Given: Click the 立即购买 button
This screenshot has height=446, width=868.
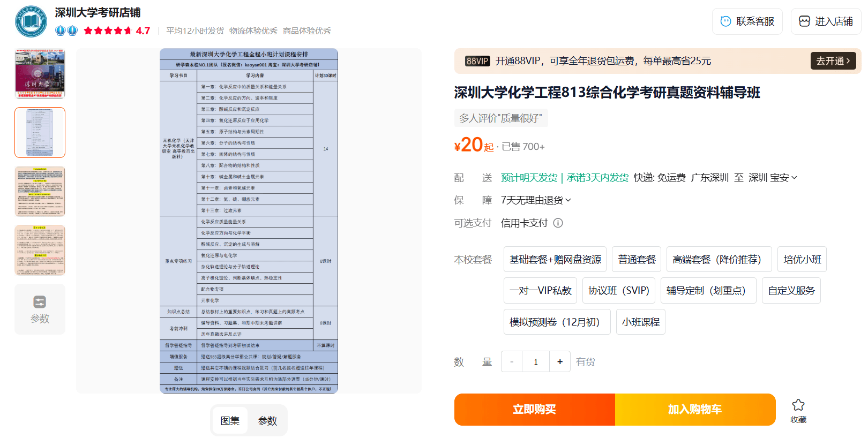Looking at the screenshot, I should [535, 410].
